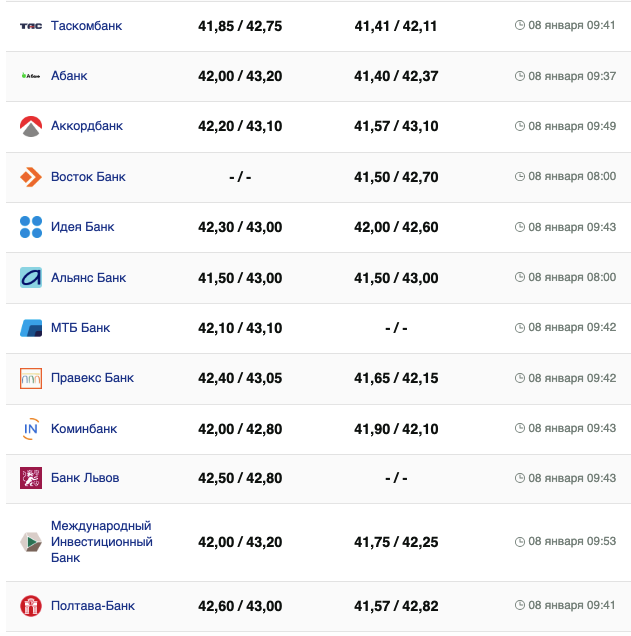Go to the Альянс Банк page
631x636 pixels.
click(x=88, y=277)
